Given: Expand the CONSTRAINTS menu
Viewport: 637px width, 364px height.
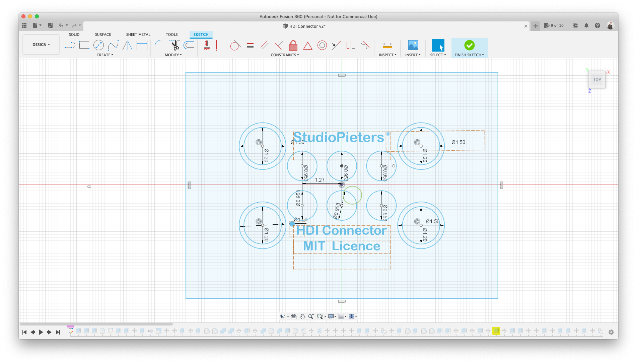Looking at the screenshot, I should [285, 55].
